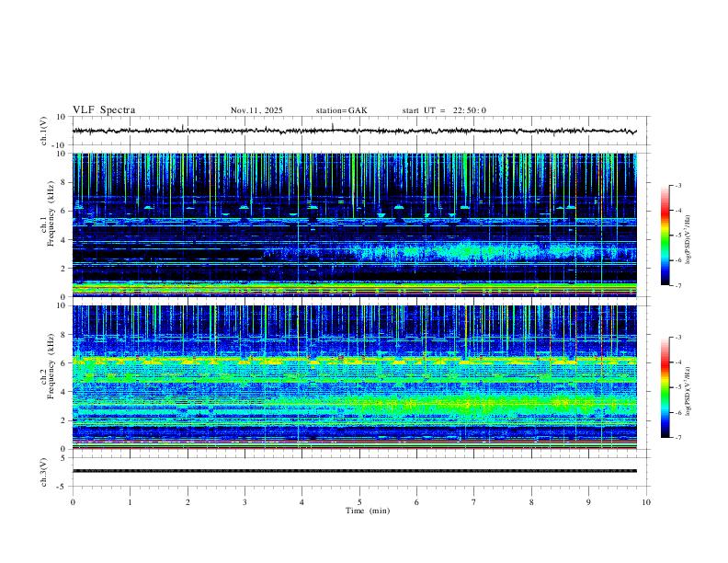Click the lower colorbar 'log(PSD)(V²/Hz)' label
Image resolution: width=728 pixels, height=563 pixels.
tap(688, 392)
